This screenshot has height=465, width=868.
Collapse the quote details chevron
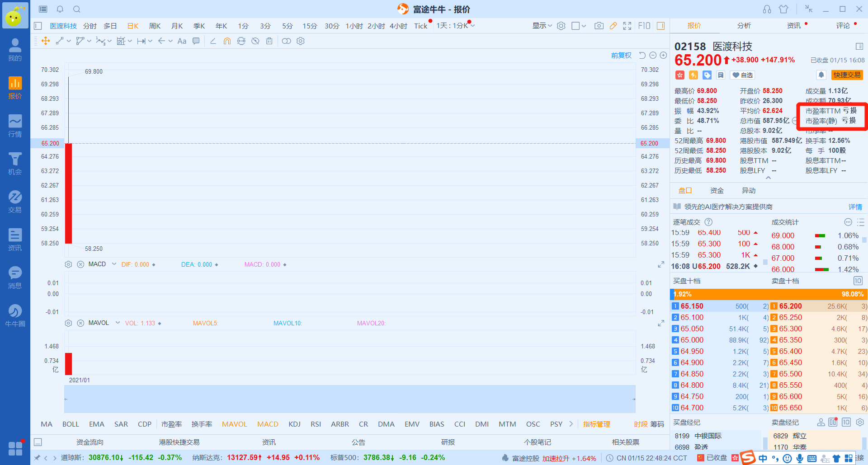[768, 178]
